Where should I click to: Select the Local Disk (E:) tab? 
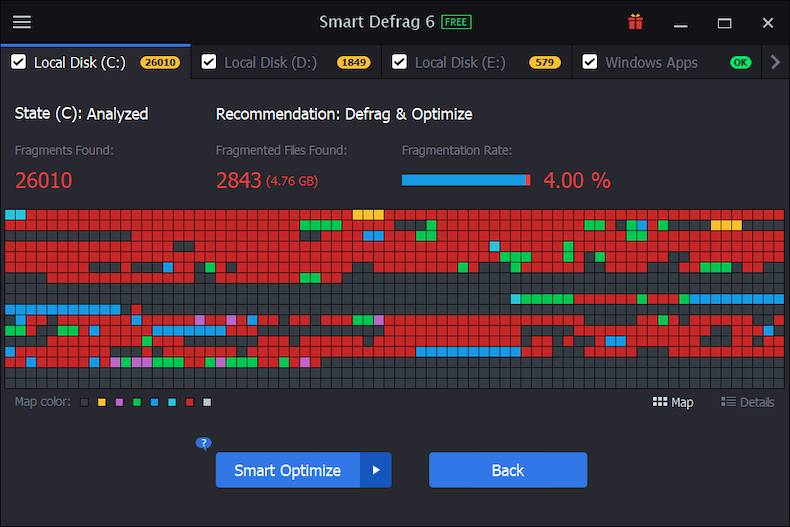pyautogui.click(x=460, y=62)
